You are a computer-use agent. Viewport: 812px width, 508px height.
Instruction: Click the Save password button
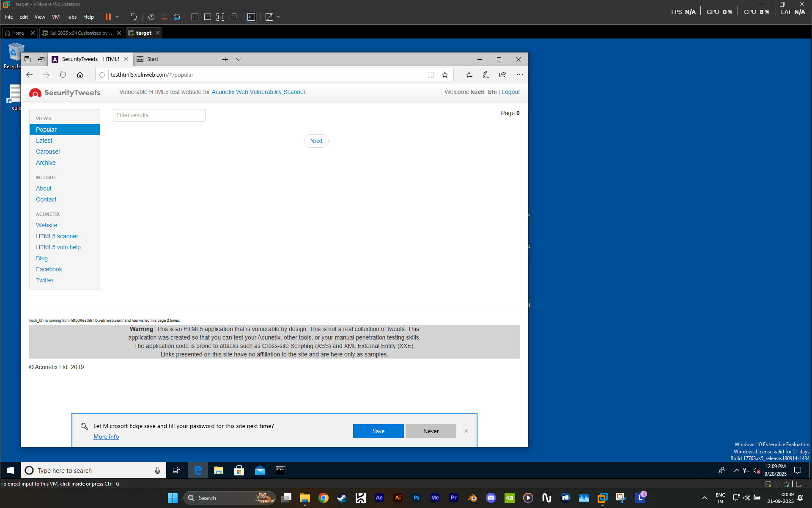[379, 431]
